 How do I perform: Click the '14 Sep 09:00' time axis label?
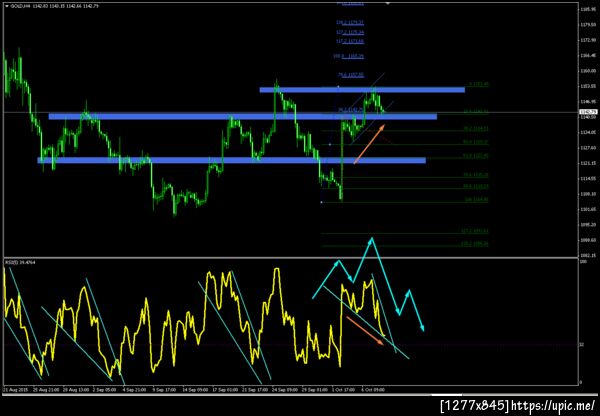click(195, 389)
